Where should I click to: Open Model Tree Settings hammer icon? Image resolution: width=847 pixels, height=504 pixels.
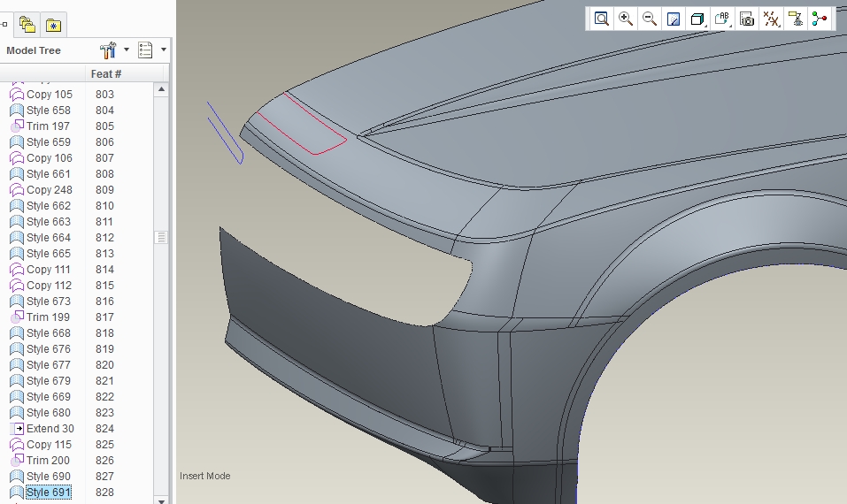point(108,50)
